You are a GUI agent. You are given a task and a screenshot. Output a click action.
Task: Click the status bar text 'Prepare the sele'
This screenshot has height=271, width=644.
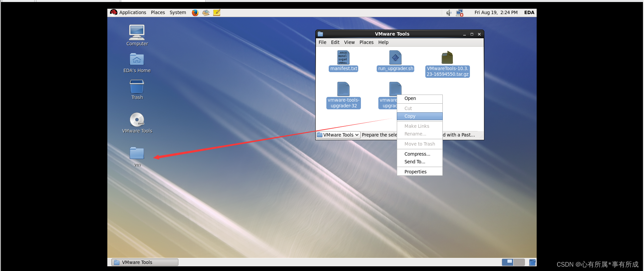click(x=379, y=135)
